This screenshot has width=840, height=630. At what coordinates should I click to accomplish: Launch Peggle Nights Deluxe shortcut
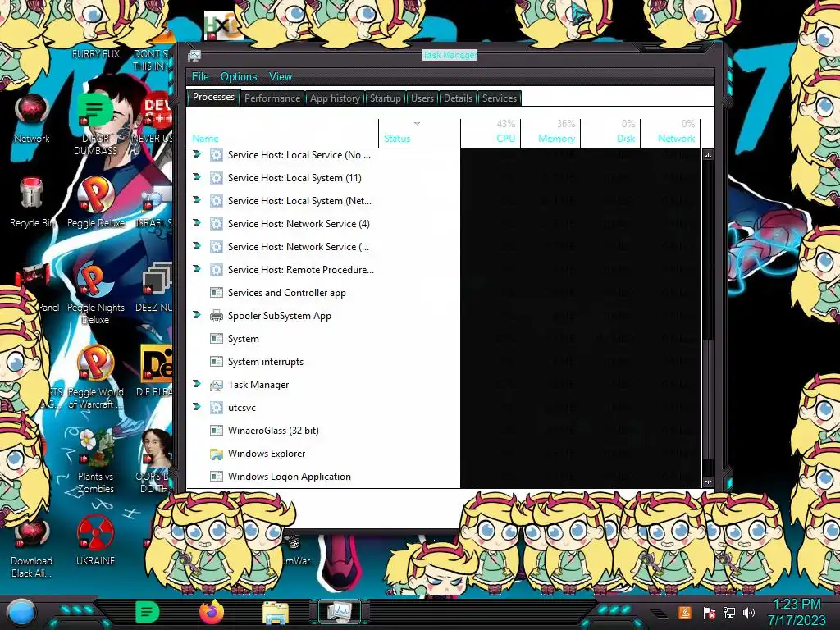[95, 293]
